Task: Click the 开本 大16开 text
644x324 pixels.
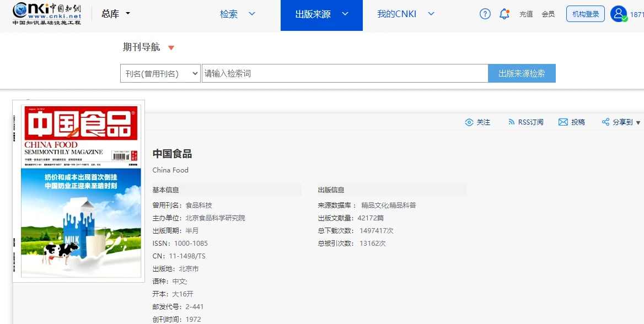Action: pyautogui.click(x=173, y=294)
